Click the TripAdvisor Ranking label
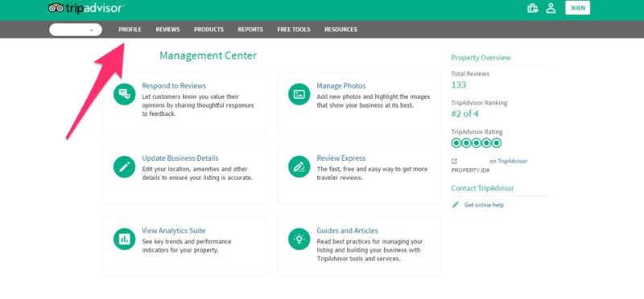This screenshot has height=299, width=644. click(479, 103)
